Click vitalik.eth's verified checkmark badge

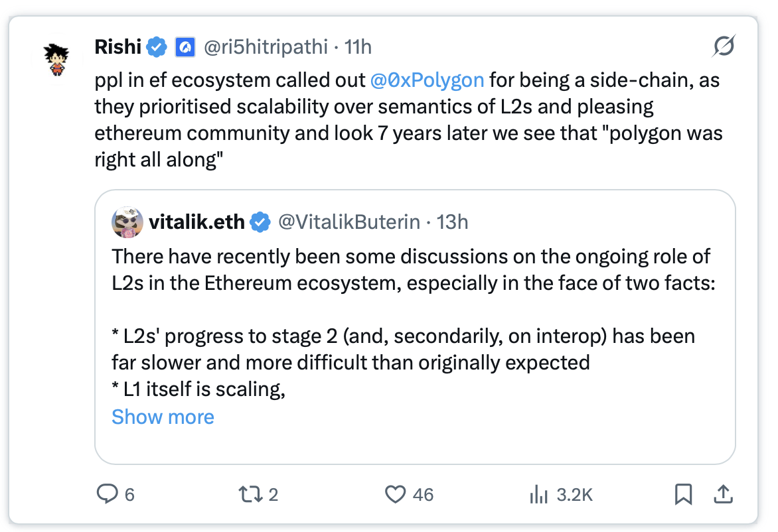(260, 222)
